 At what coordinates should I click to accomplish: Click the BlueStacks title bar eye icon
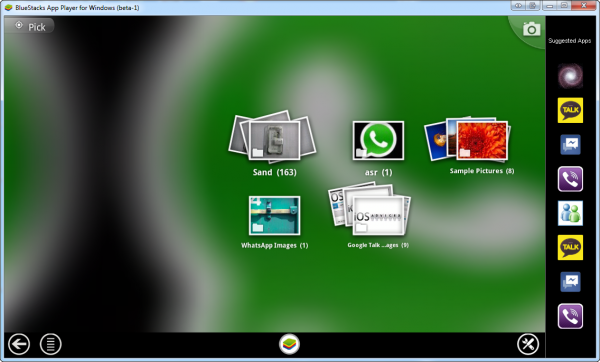pos(518,5)
